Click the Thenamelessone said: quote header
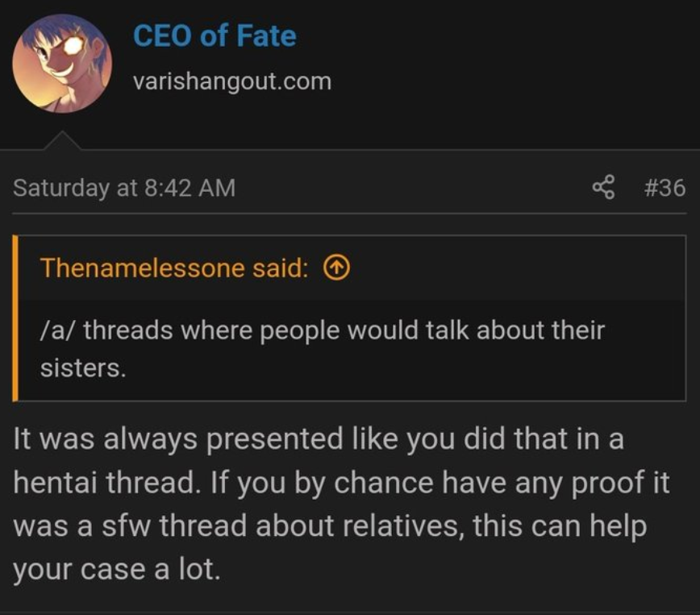This screenshot has height=615, width=700. pos(174,268)
